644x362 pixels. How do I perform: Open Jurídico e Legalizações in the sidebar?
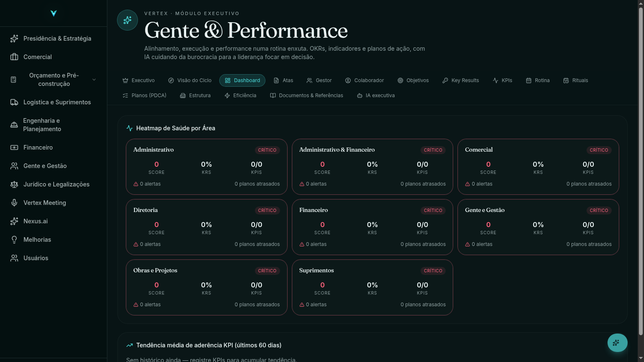point(54,184)
